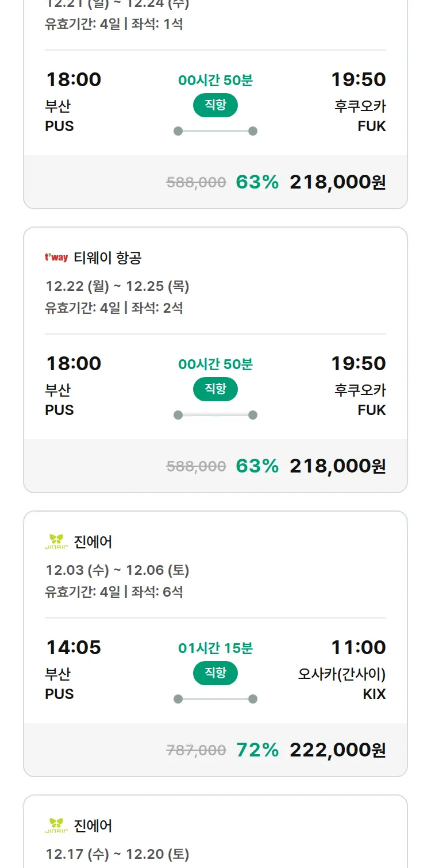The height and width of the screenshot is (868, 431).
Task: Click the T'way airline logo
Action: 56,258
